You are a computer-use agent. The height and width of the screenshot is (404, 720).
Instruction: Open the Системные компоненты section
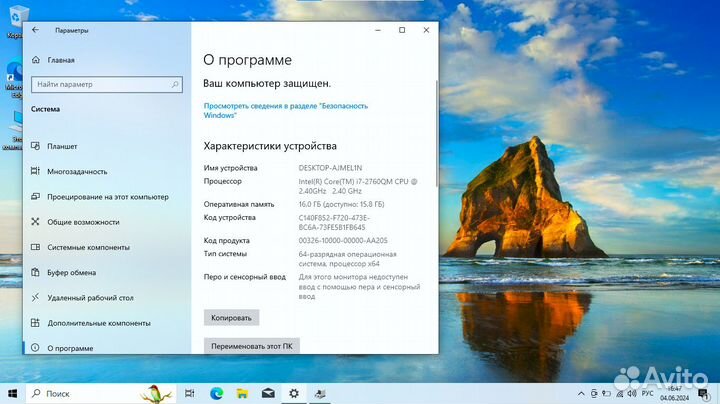tap(88, 247)
